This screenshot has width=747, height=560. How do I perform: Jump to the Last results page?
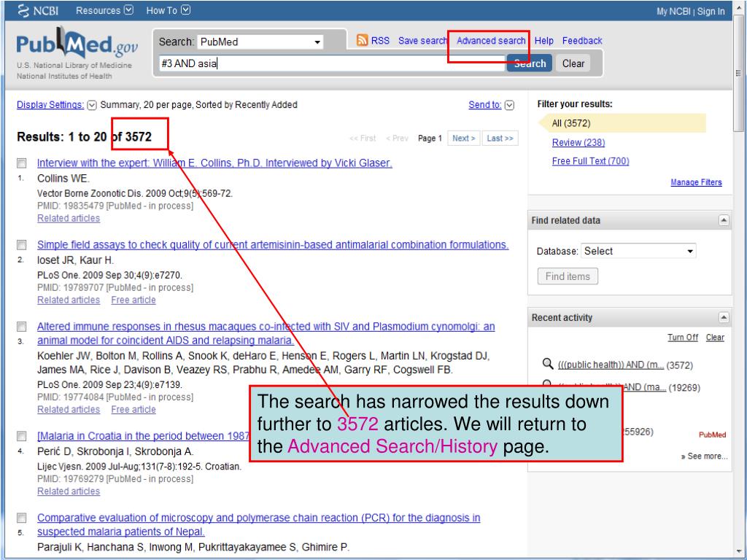[x=500, y=139]
